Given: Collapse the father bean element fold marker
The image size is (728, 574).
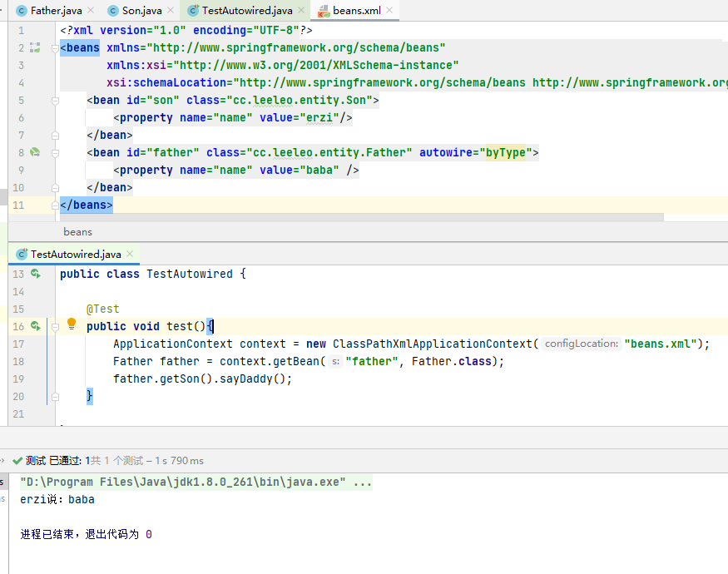Looking at the screenshot, I should click(x=55, y=152).
